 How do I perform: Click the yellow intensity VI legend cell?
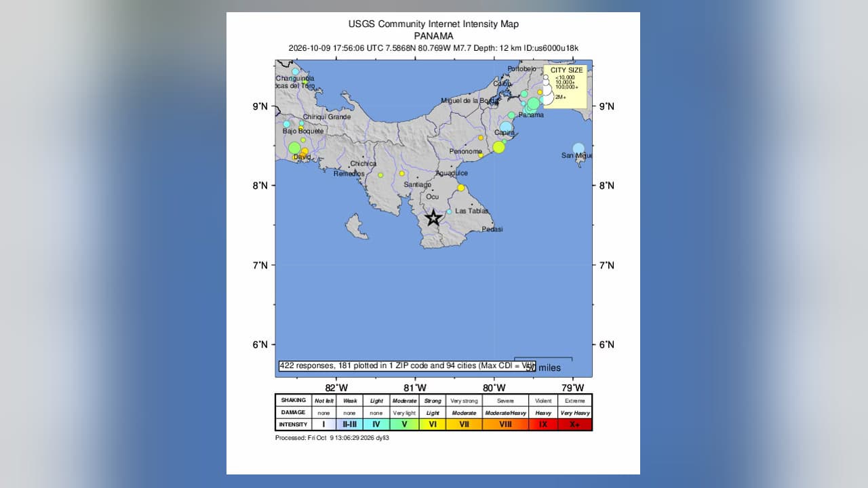pos(433,424)
